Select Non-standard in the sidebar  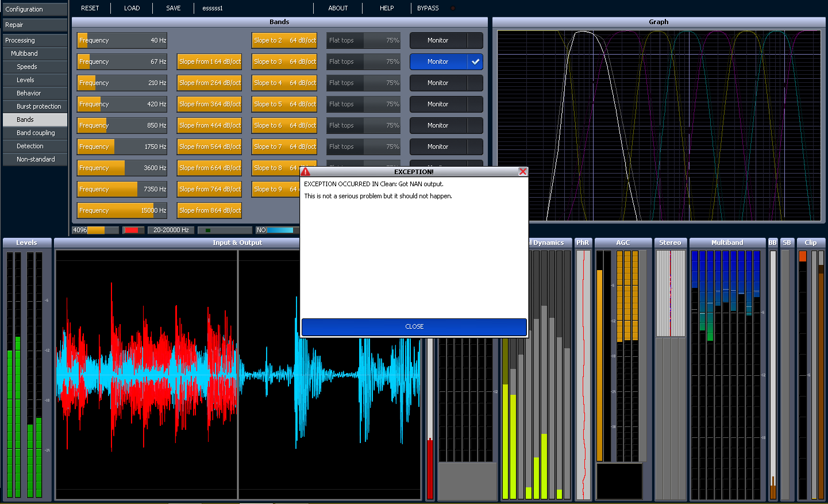35,159
